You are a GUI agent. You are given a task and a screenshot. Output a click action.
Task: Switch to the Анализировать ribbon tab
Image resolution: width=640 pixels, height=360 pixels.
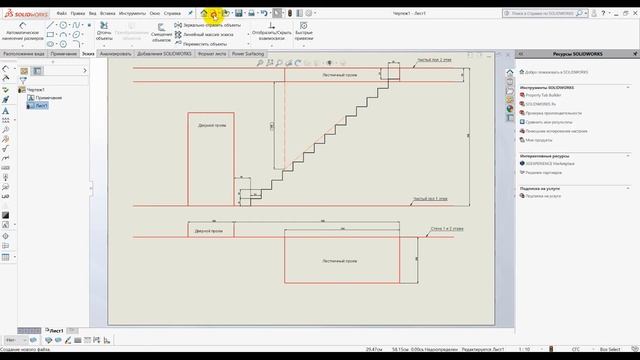(x=116, y=54)
